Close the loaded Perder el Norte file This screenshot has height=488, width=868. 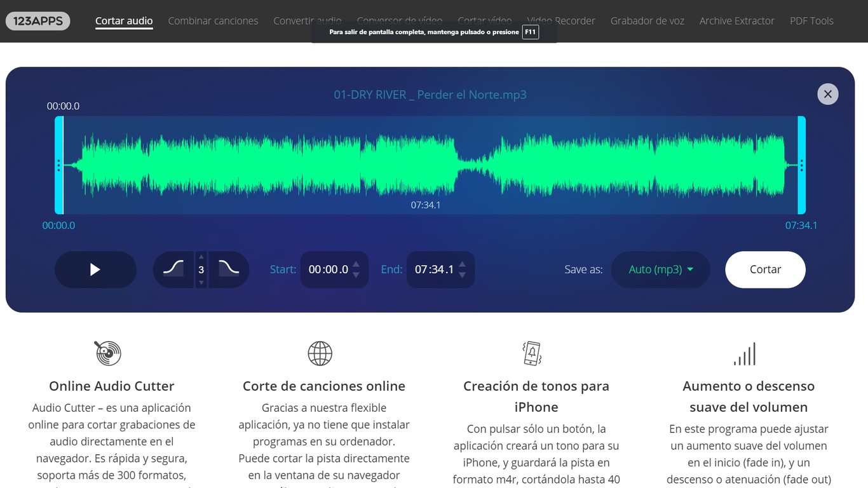pos(827,93)
